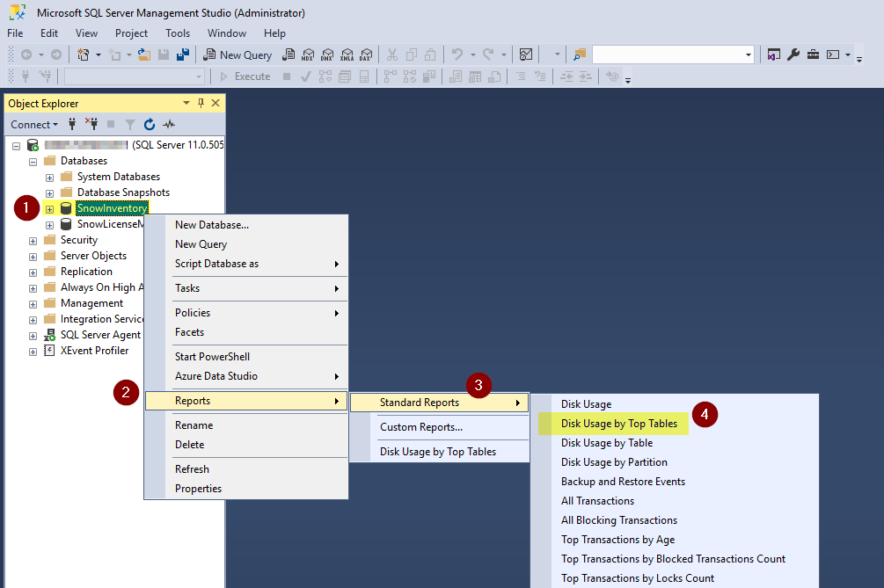Viewport: 884px width, 588px height.
Task: Open the search combo box dropdown in toolbar
Action: click(749, 54)
